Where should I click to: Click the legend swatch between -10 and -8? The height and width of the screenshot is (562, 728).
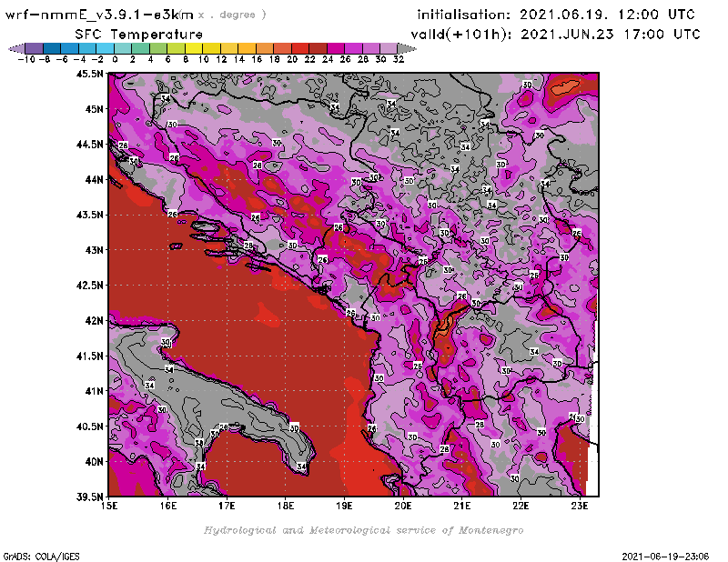tap(35, 48)
